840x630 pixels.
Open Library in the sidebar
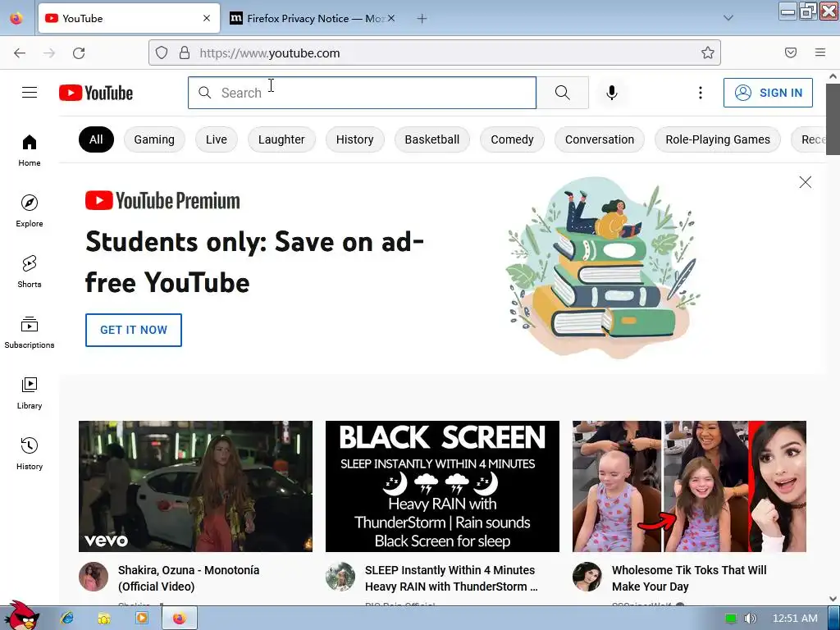30,393
